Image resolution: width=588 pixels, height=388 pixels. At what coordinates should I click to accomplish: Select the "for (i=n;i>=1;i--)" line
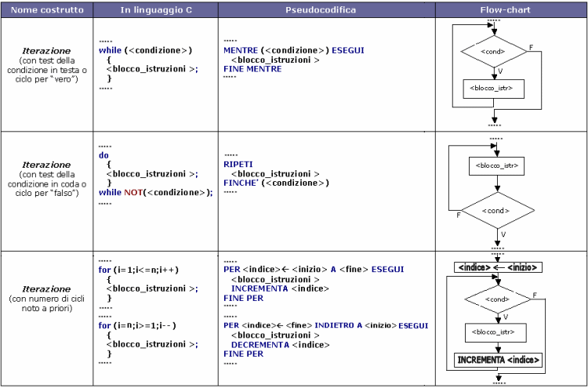click(137, 325)
